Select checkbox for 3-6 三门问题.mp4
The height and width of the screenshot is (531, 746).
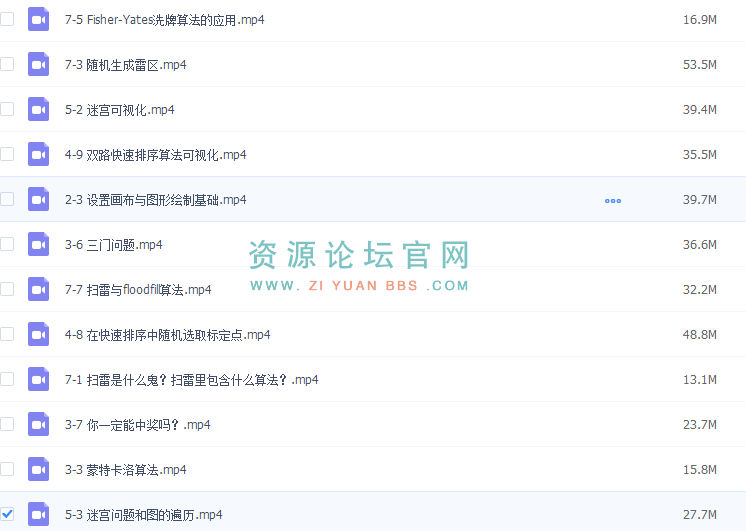[7, 244]
